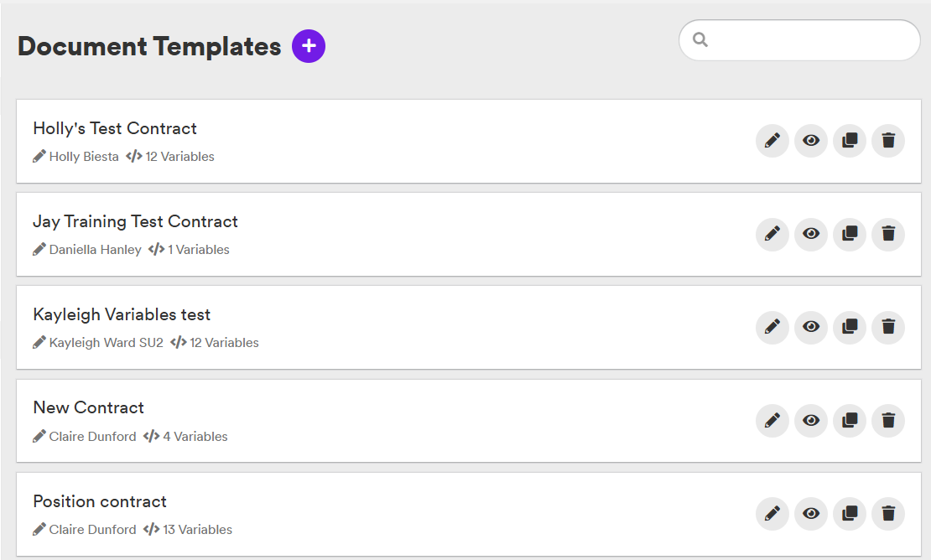Image resolution: width=931 pixels, height=560 pixels.
Task: Copy the Jay Training Test Contract template
Action: pos(850,234)
